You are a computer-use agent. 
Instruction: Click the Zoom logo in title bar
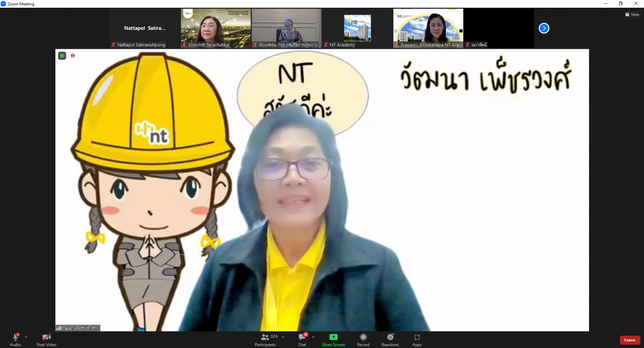coord(3,4)
